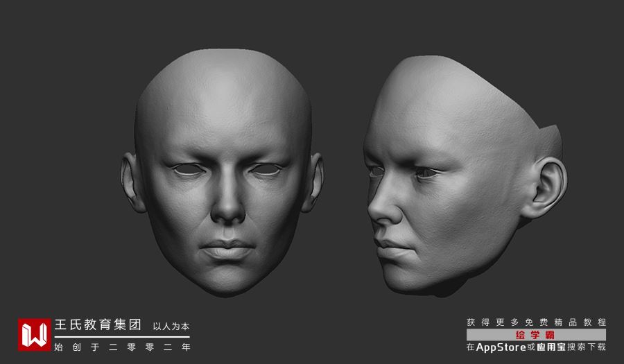Select the three-quarter-view head sculpt render
Screen dimensions: 624x364
(465, 175)
